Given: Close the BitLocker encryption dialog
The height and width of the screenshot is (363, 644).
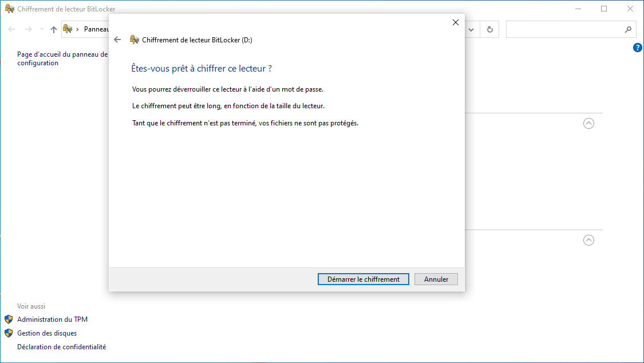Looking at the screenshot, I should (456, 22).
